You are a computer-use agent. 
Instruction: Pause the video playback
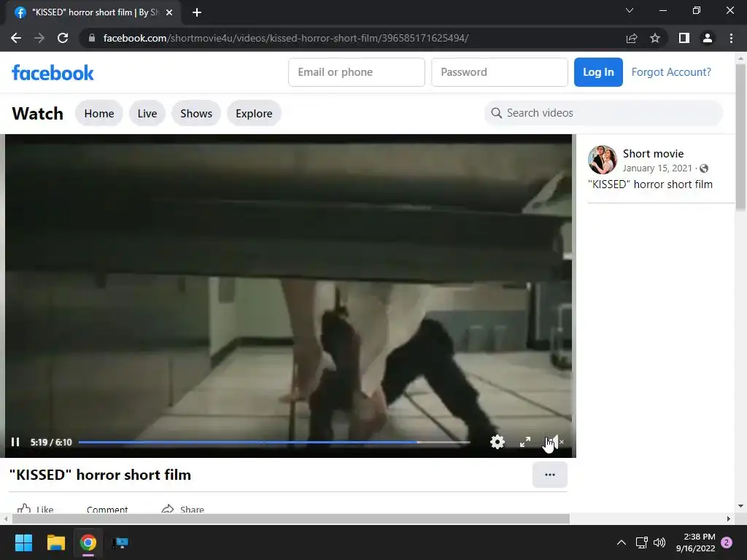tap(15, 442)
